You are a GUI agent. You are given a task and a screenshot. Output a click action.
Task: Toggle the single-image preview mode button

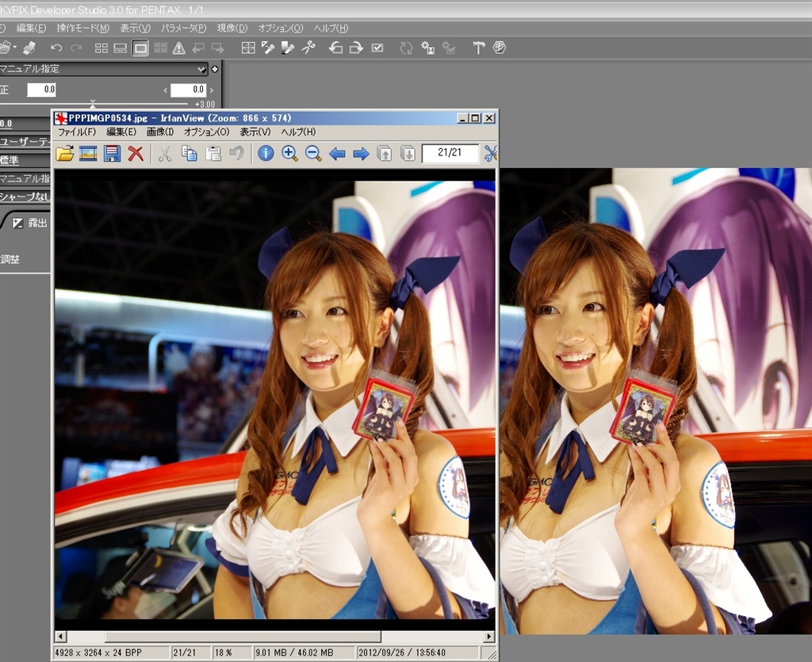click(140, 48)
